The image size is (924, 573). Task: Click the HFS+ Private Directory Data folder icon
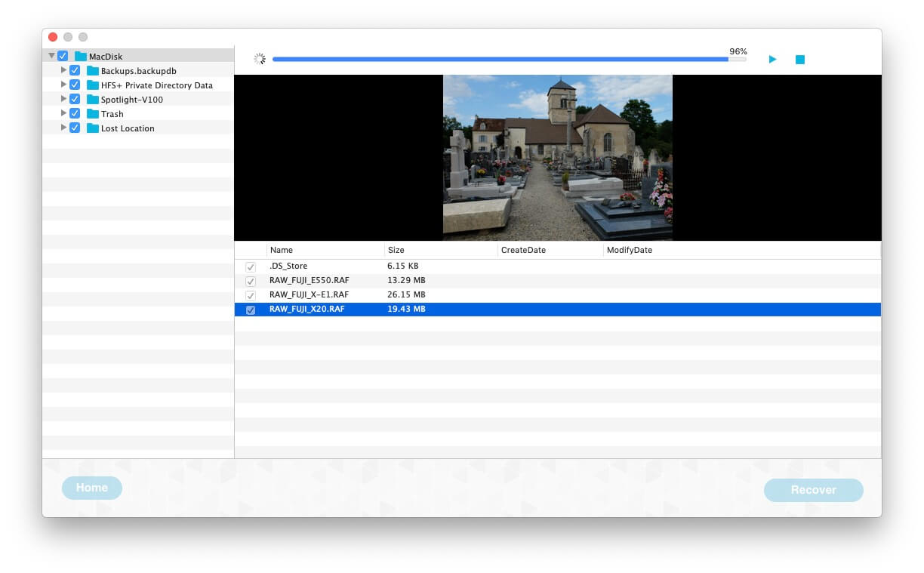(x=93, y=85)
